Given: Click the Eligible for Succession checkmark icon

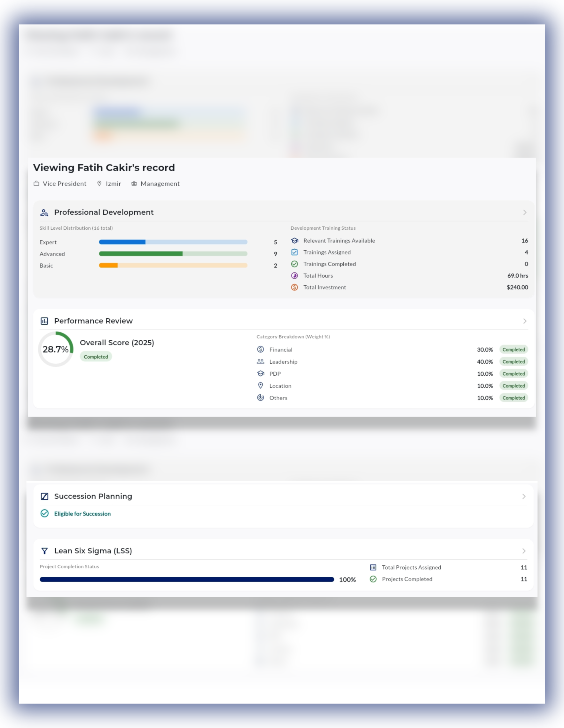Looking at the screenshot, I should point(45,514).
